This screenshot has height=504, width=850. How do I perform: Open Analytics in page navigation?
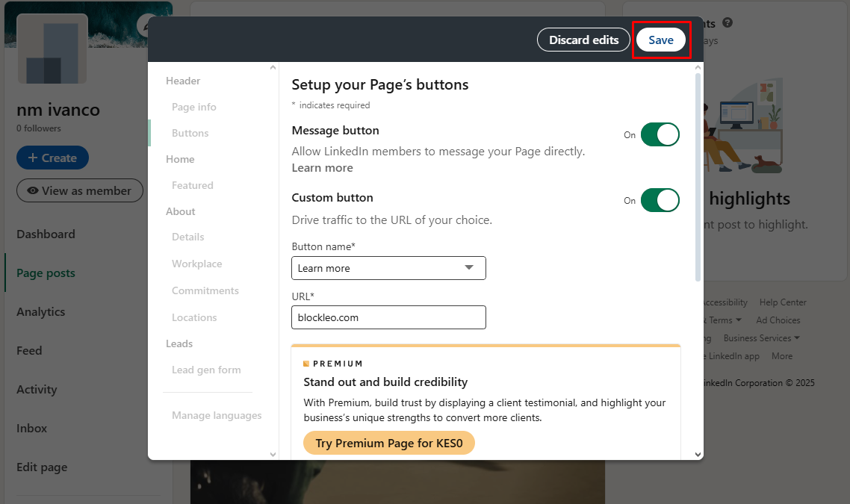[x=40, y=311]
